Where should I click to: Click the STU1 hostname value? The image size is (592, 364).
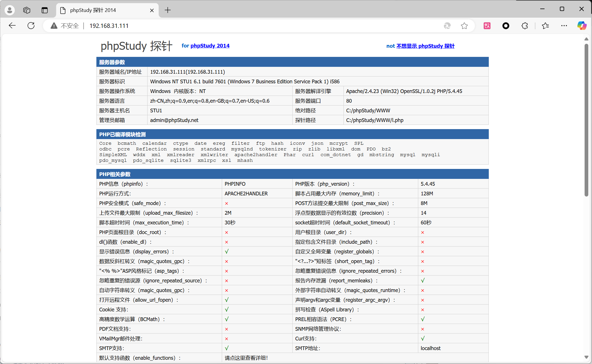pos(156,111)
